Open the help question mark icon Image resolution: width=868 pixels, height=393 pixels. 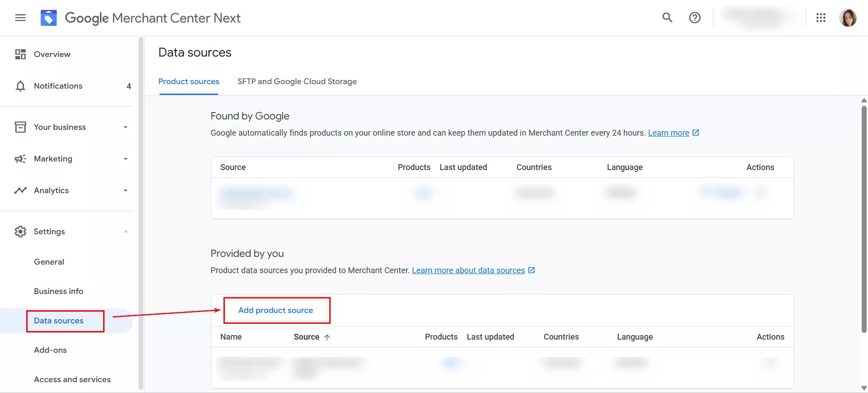[694, 18]
